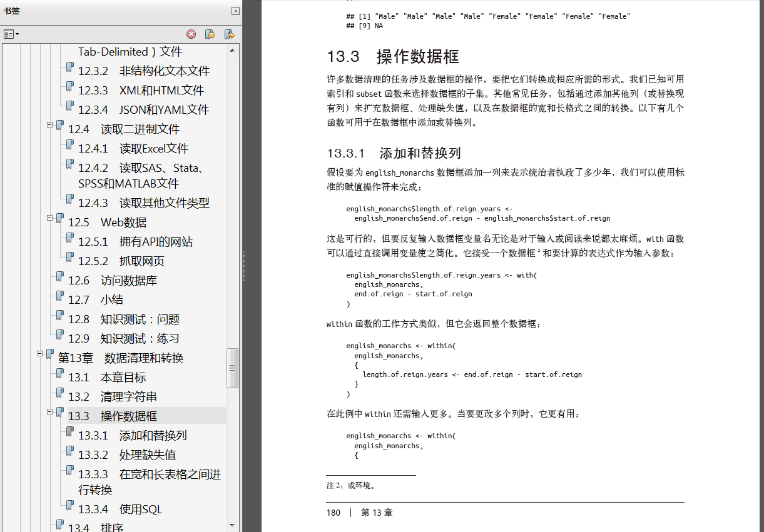The height and width of the screenshot is (532, 764).
Task: Click the bookmark icon beside 12.3.4 JSON和YAML文件
Action: click(x=70, y=107)
